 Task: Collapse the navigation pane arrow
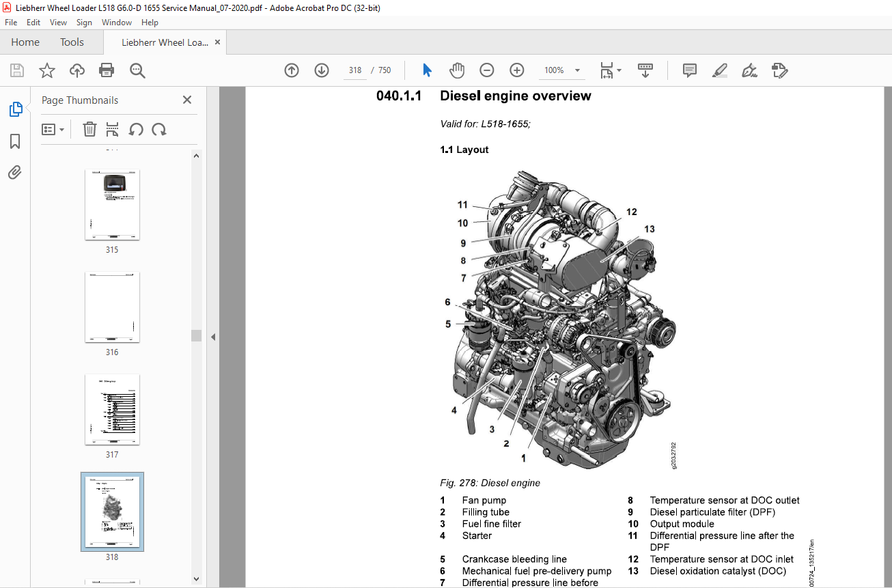click(x=213, y=337)
